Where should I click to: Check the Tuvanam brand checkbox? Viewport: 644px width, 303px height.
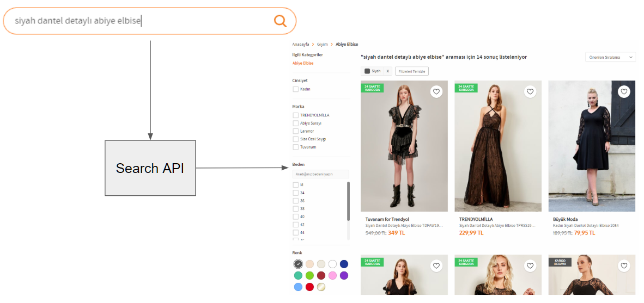295,147
